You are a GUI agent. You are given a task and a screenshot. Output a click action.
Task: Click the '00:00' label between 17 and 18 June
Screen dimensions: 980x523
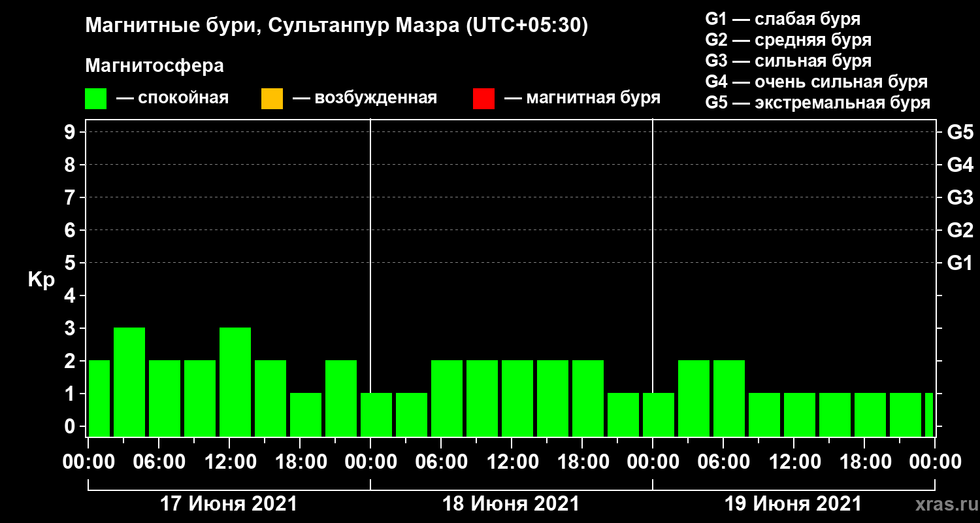coord(370,462)
